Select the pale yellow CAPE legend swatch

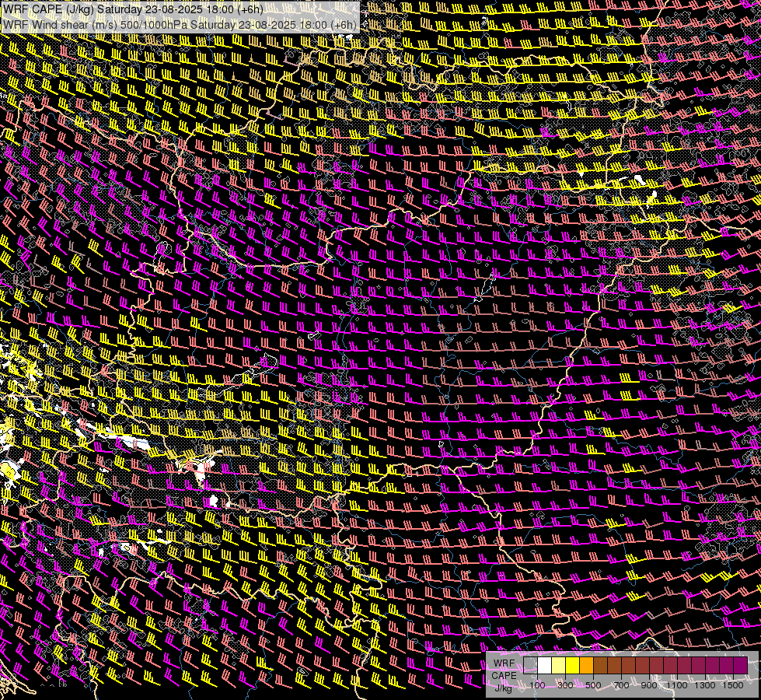[559, 665]
